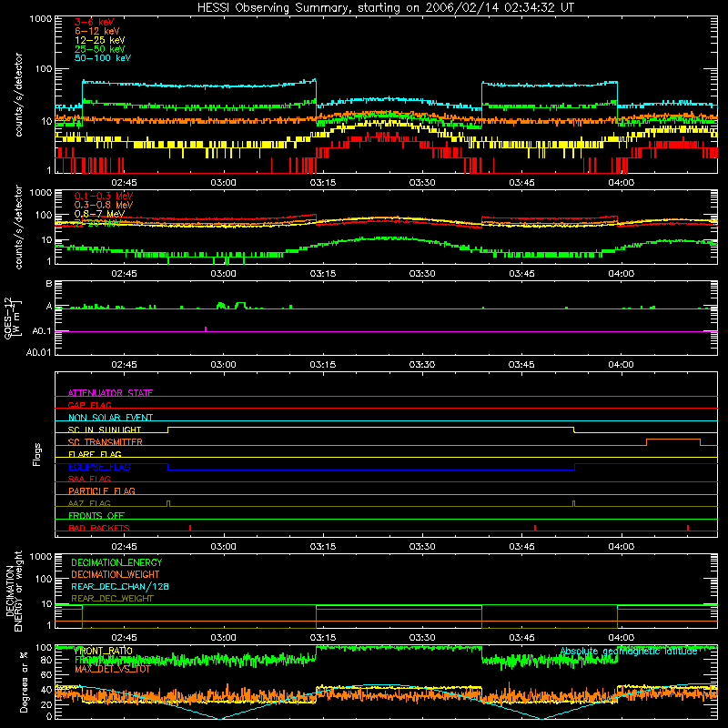Click the MAX_DET_VS_TOT legend label
728x728 pixels.
click(112, 669)
